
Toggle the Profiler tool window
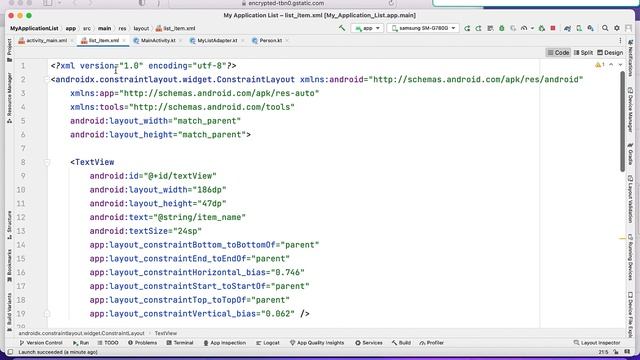(x=431, y=343)
